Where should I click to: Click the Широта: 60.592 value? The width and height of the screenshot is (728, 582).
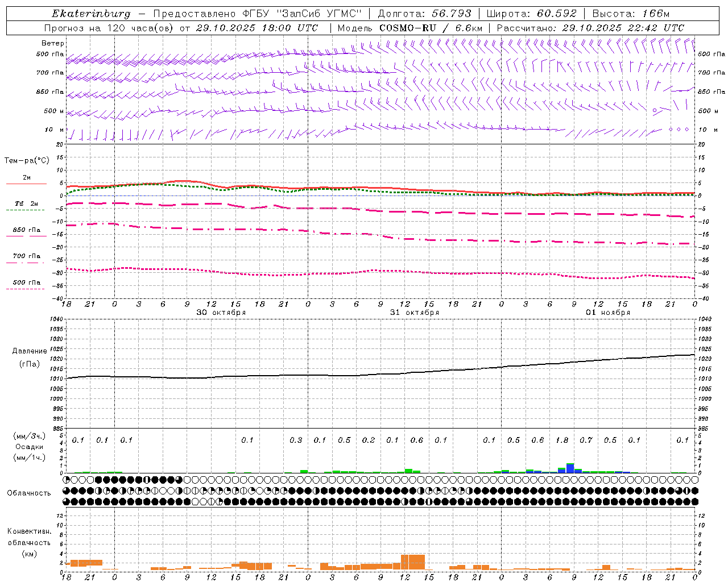coord(532,14)
